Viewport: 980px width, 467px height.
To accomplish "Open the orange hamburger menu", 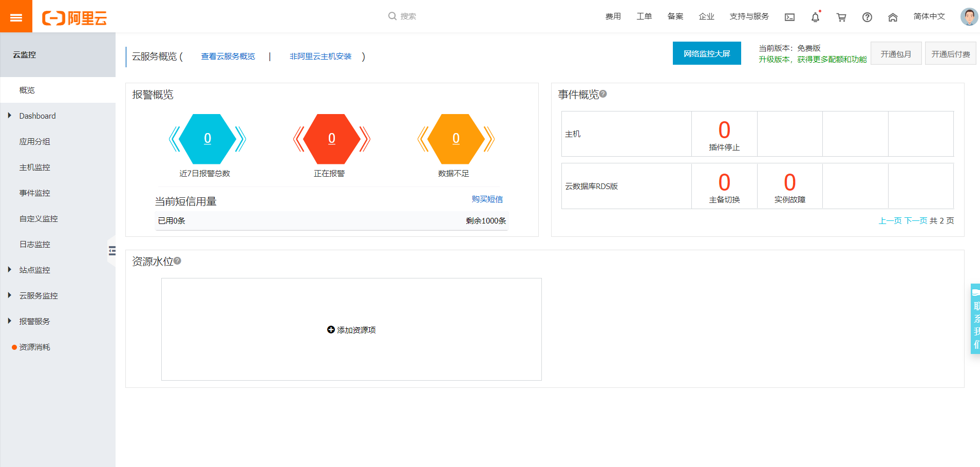I will click(16, 16).
